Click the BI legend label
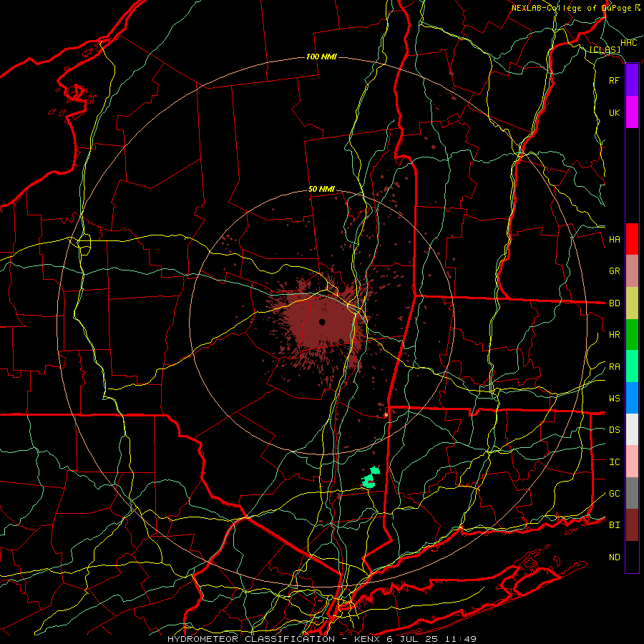644x644 pixels. (615, 525)
